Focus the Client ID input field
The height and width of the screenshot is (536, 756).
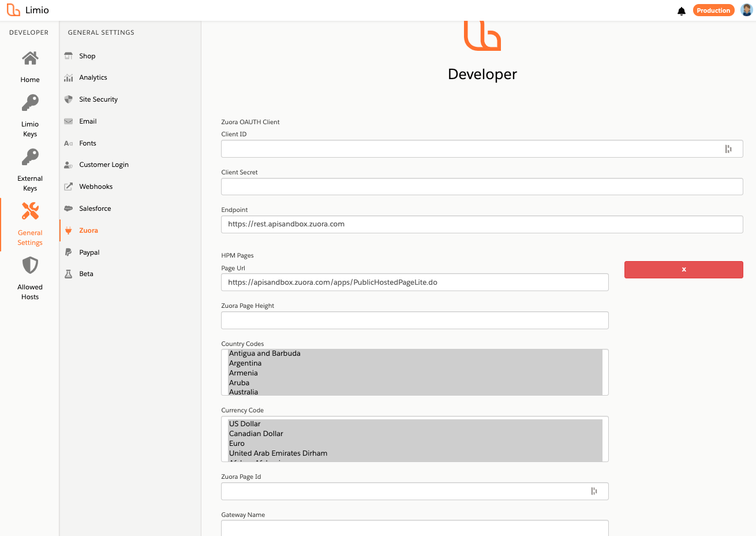coord(482,149)
